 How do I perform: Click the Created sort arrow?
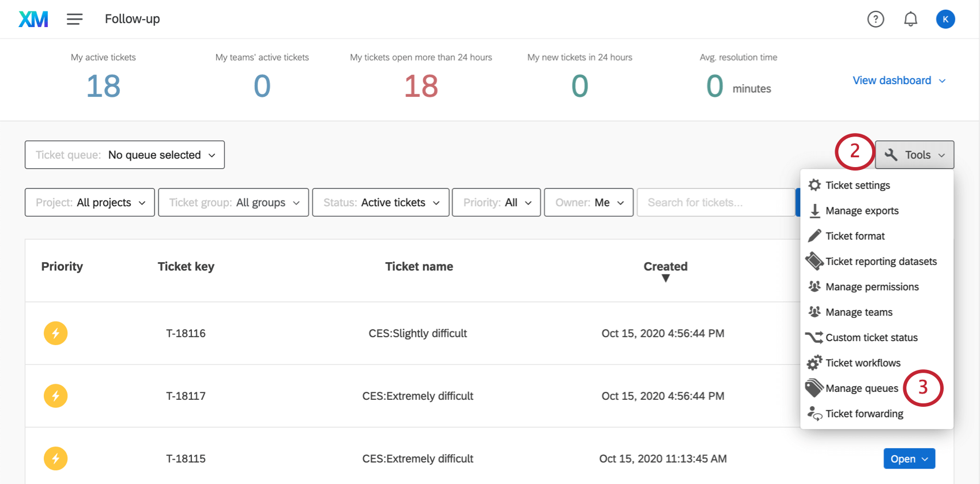coord(666,278)
